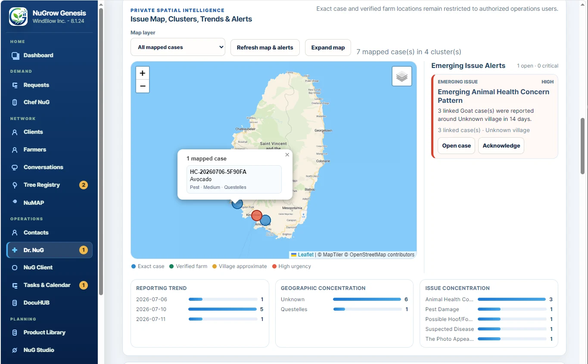The height and width of the screenshot is (364, 588).
Task: Zoom in on the map
Action: click(x=143, y=73)
